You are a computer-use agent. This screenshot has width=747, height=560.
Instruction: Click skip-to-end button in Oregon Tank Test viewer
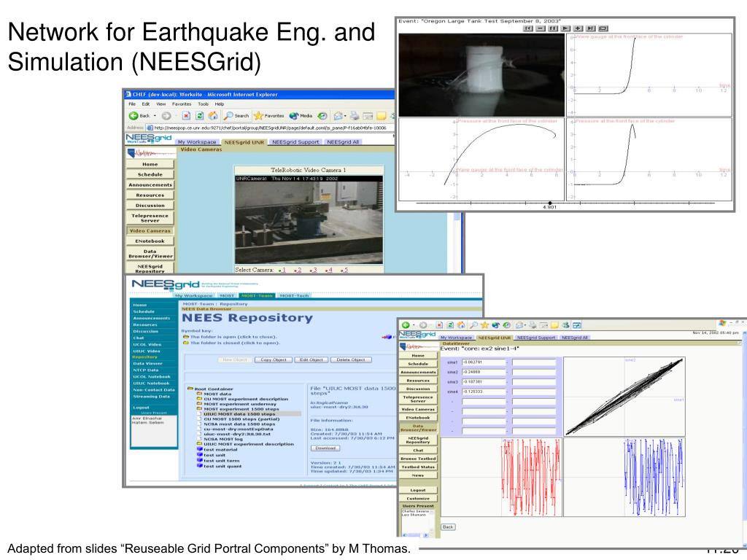click(590, 28)
